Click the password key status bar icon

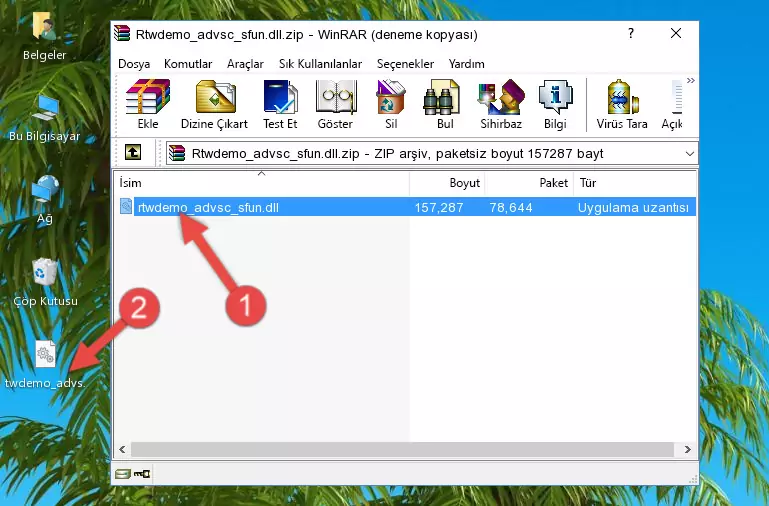[142, 474]
